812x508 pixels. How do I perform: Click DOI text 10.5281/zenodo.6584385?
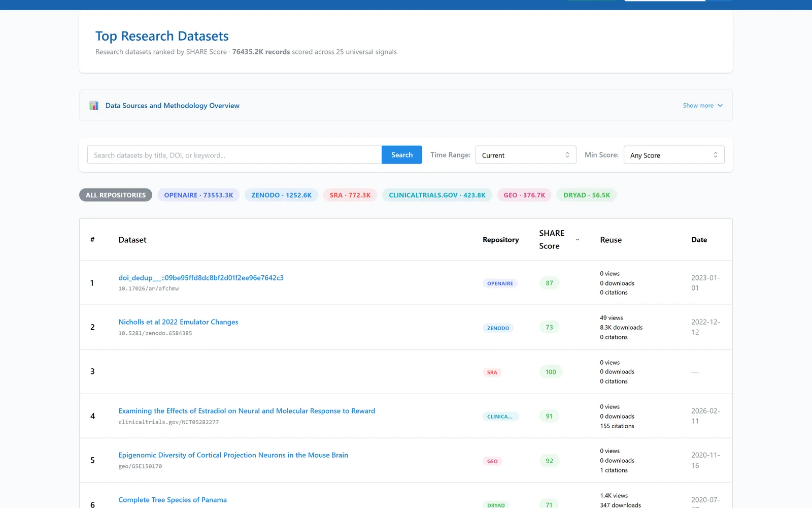pos(155,333)
